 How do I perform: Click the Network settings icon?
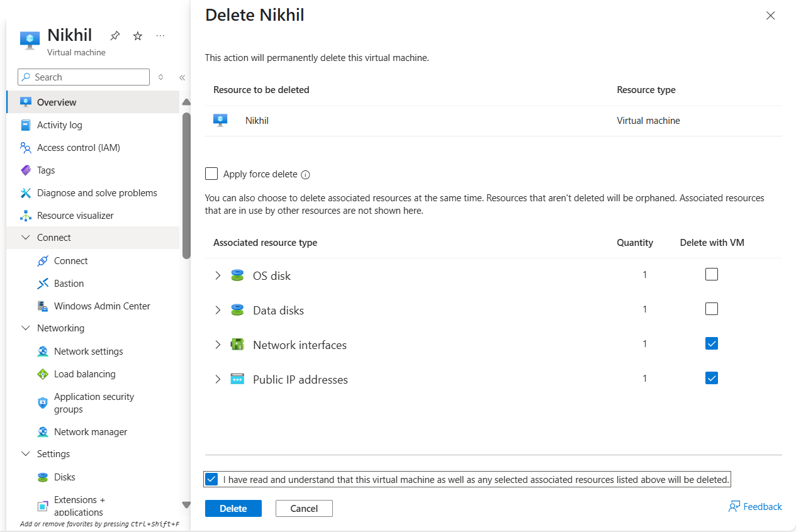point(43,352)
